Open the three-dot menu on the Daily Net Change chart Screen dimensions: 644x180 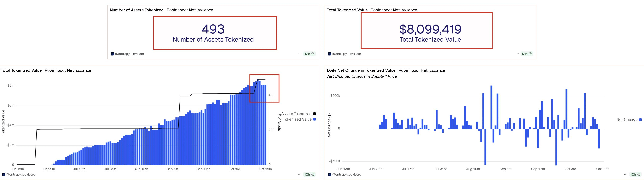626,175
